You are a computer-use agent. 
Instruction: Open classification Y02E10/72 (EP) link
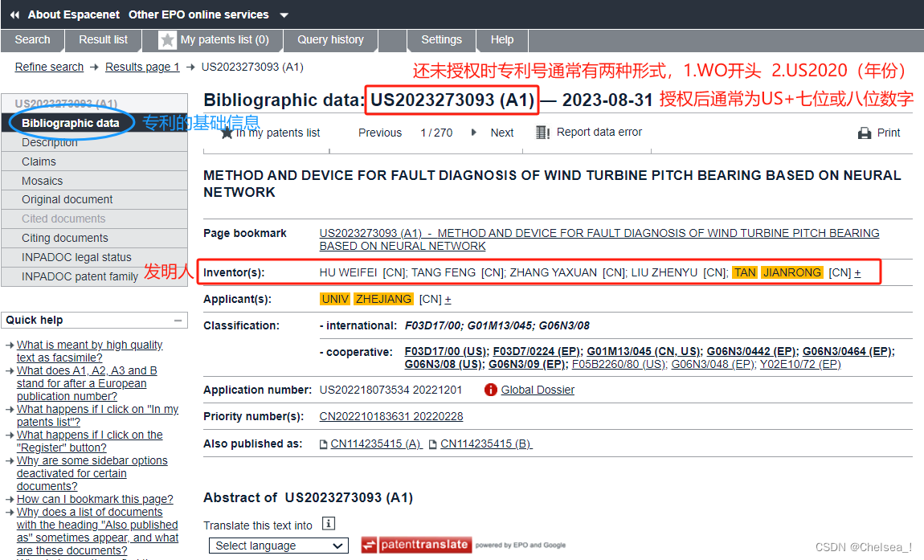800,364
